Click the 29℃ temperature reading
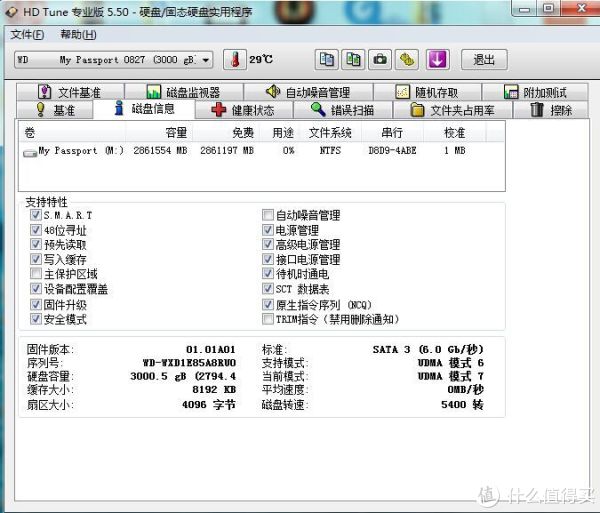Screen dimensions: 600x513 coord(261,60)
